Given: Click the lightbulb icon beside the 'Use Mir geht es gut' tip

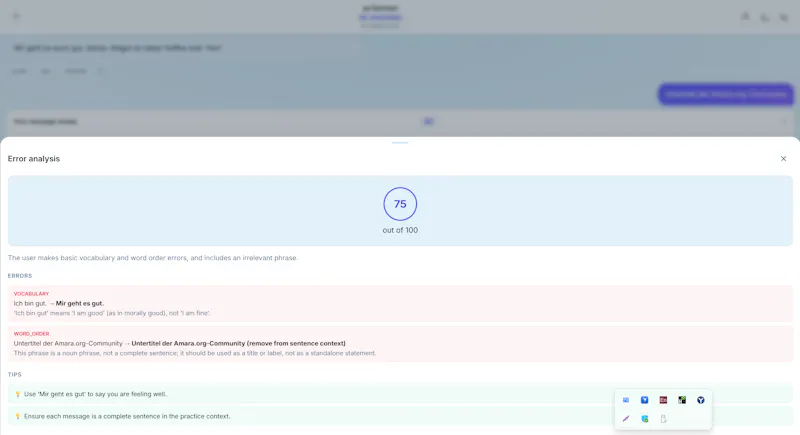Looking at the screenshot, I should point(18,394).
